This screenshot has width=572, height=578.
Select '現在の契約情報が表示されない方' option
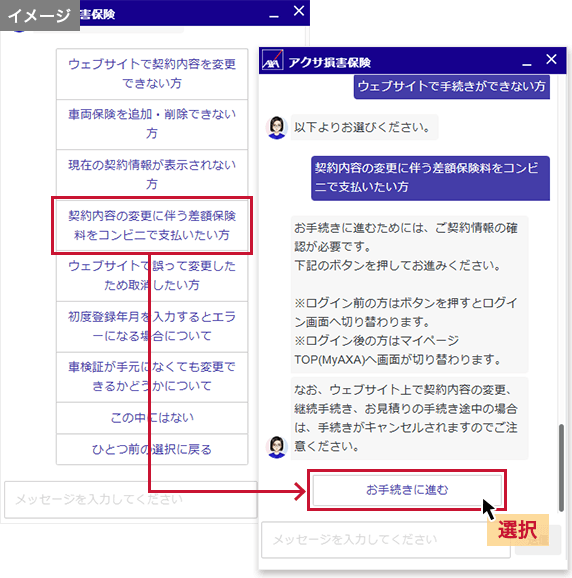[152, 175]
